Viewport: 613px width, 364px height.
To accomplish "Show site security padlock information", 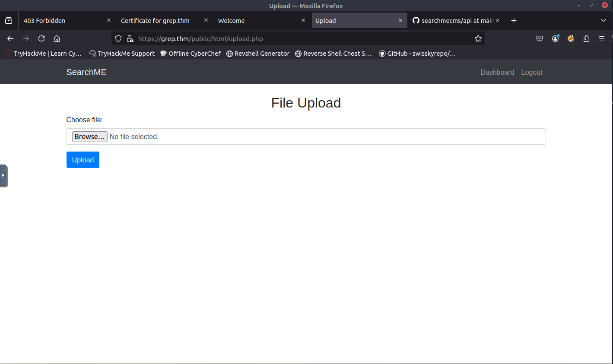I will point(130,38).
